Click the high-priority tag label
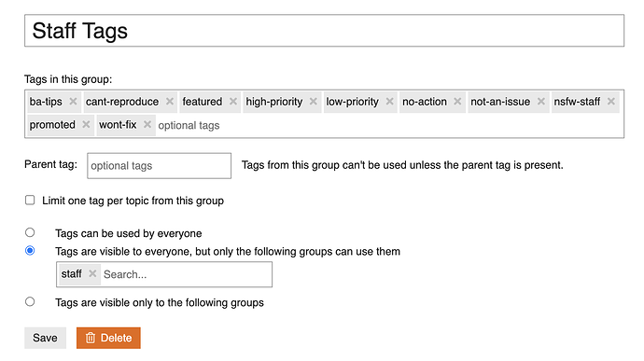 click(274, 102)
